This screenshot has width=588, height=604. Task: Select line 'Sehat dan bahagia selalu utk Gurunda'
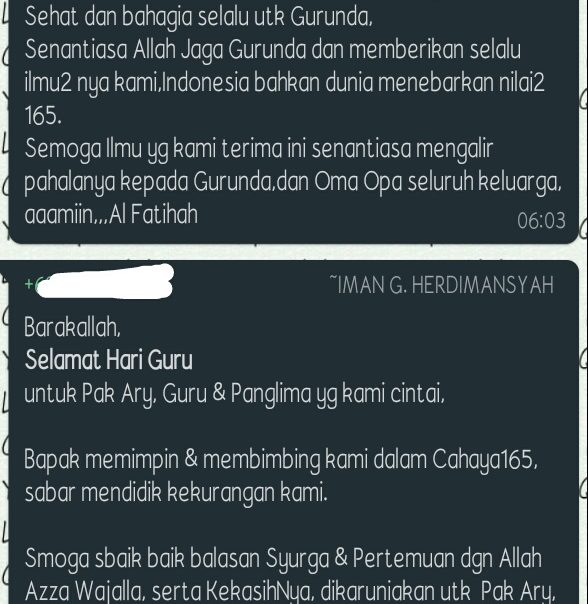[199, 17]
